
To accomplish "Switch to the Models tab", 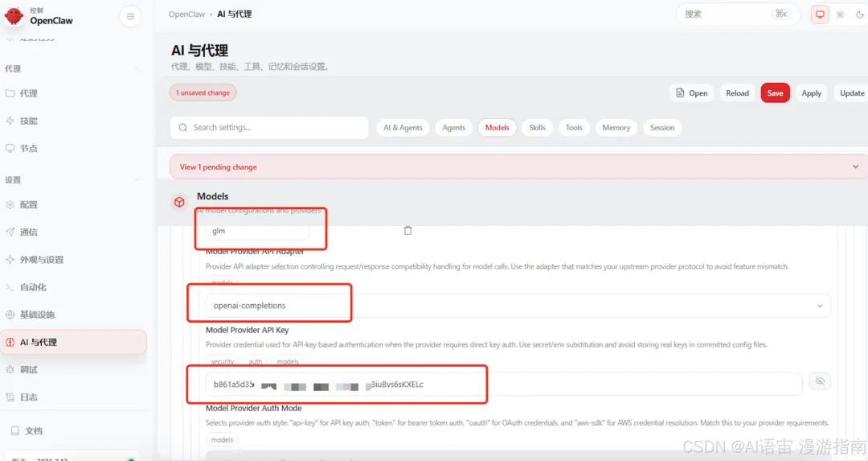I will [497, 127].
